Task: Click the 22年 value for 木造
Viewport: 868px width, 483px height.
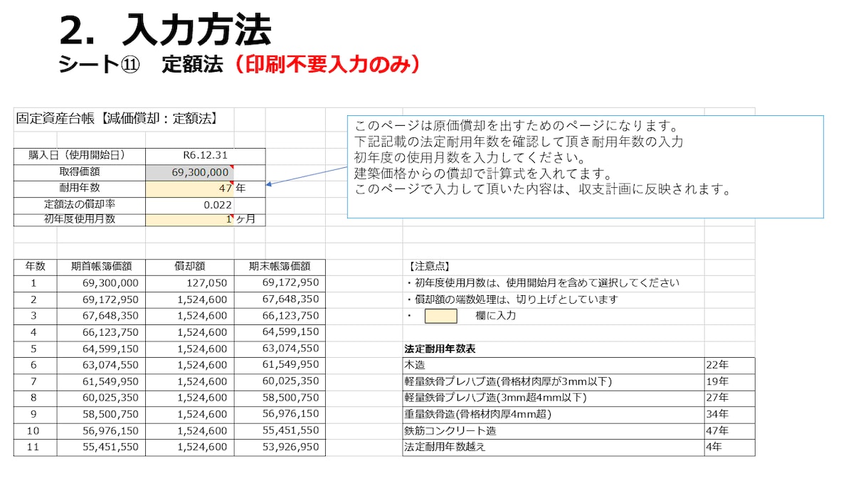Action: [729, 365]
